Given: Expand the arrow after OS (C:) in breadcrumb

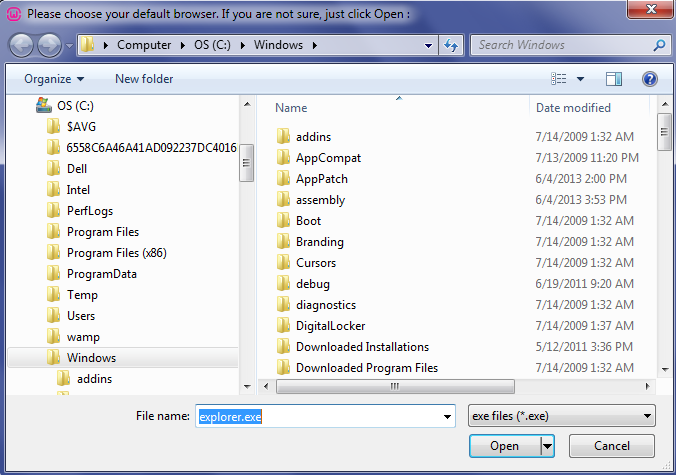Looking at the screenshot, I should [x=243, y=45].
